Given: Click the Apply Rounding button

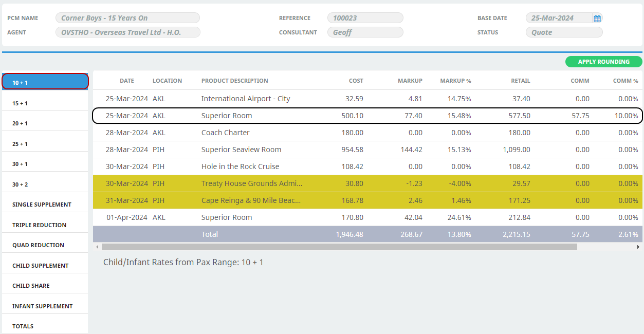Looking at the screenshot, I should (603, 62).
